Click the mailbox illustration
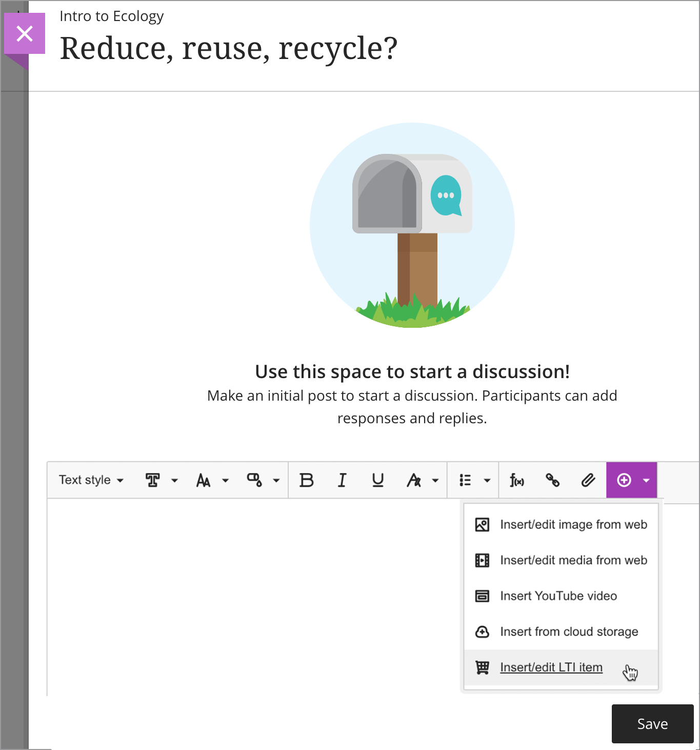The width and height of the screenshot is (700, 750). (x=412, y=225)
